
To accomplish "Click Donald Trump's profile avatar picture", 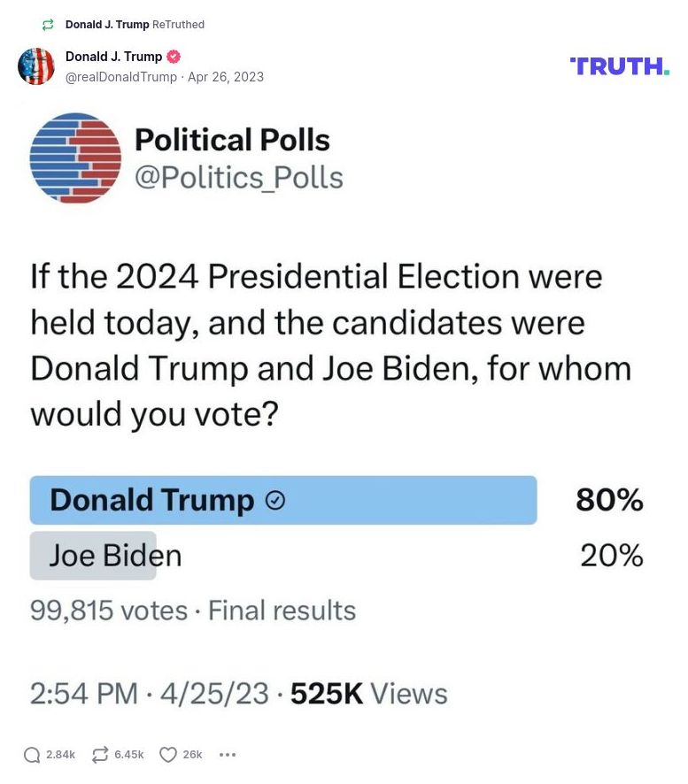I will [37, 65].
